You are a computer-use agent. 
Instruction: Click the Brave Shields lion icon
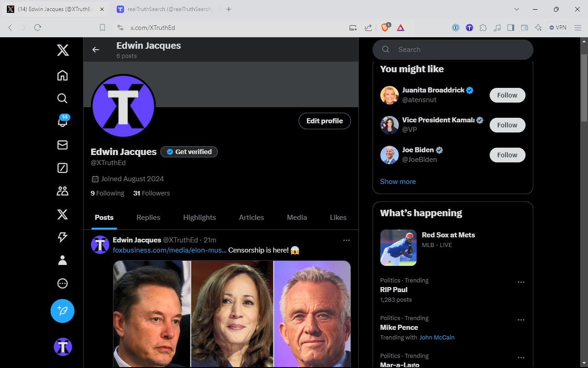point(385,28)
